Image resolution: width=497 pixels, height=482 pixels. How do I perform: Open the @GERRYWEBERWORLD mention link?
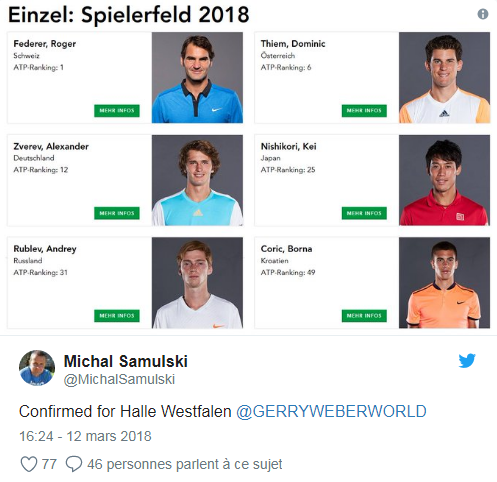(331, 411)
